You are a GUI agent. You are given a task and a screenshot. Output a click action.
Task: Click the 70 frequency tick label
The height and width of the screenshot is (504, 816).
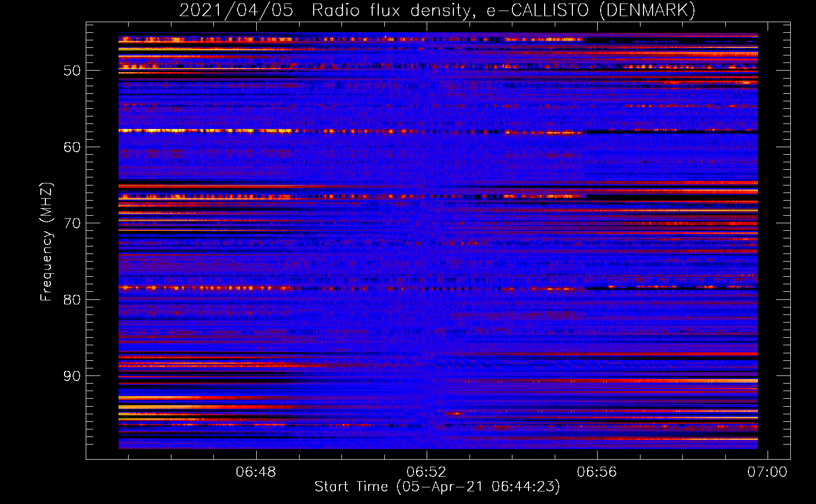[x=72, y=223]
